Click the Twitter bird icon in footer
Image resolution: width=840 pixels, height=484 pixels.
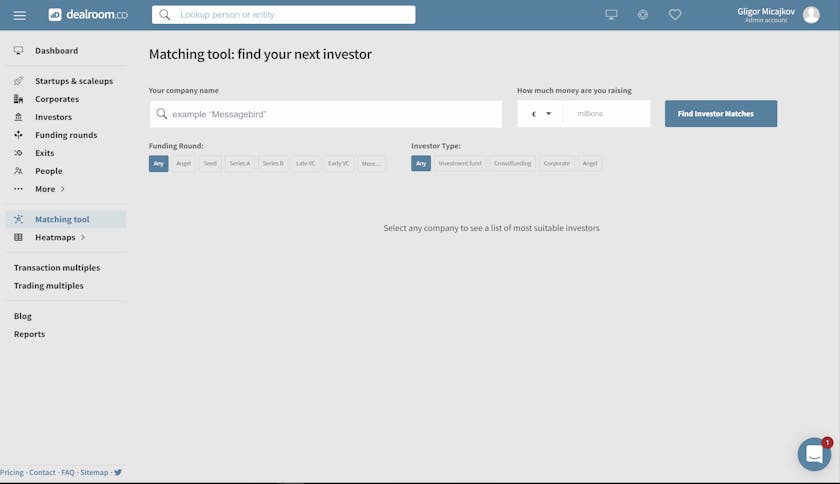point(118,472)
